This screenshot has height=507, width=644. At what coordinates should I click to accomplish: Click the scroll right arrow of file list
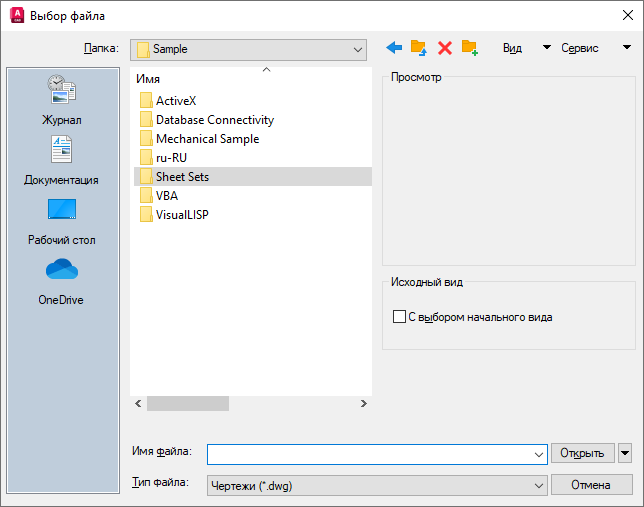click(x=363, y=403)
